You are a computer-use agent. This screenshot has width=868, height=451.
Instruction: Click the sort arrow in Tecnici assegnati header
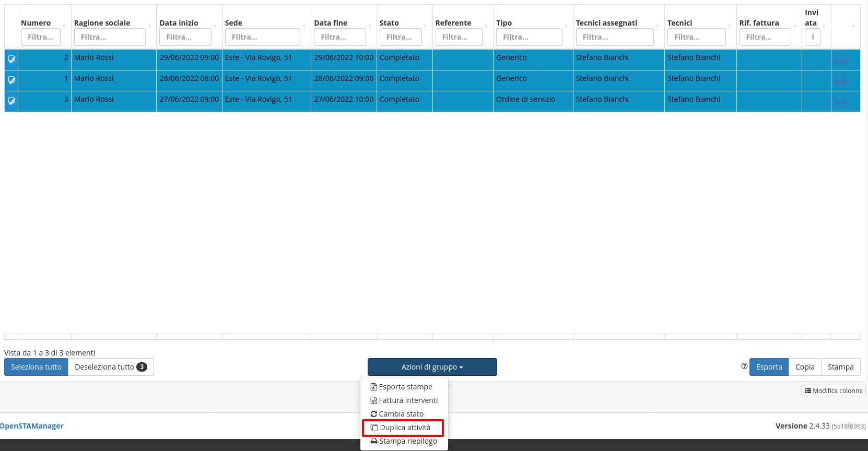coord(658,26)
